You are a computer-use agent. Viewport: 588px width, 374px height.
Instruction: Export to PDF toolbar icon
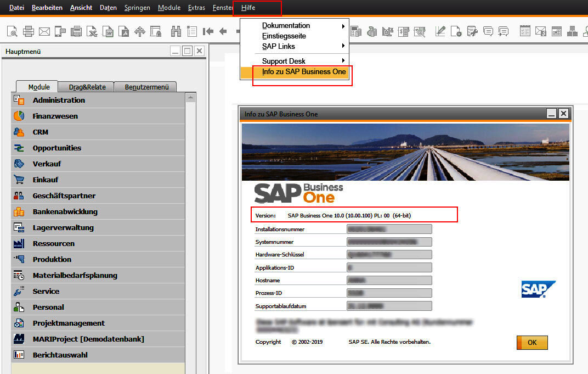click(x=125, y=31)
